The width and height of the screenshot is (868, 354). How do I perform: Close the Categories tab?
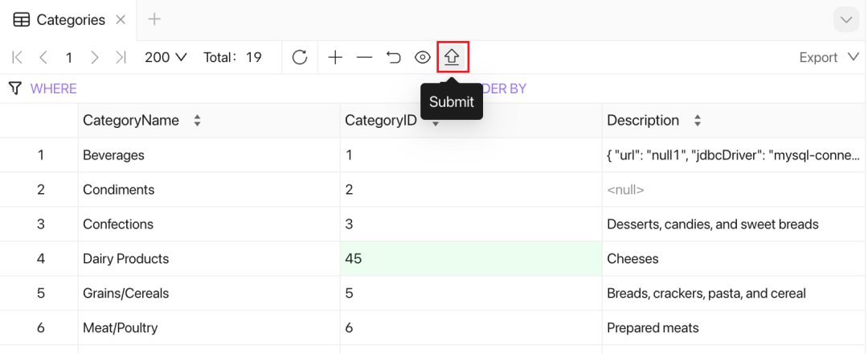(x=121, y=20)
